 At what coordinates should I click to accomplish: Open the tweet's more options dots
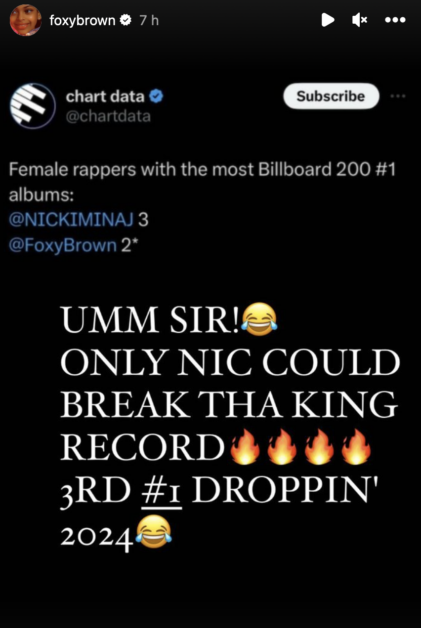pos(398,96)
